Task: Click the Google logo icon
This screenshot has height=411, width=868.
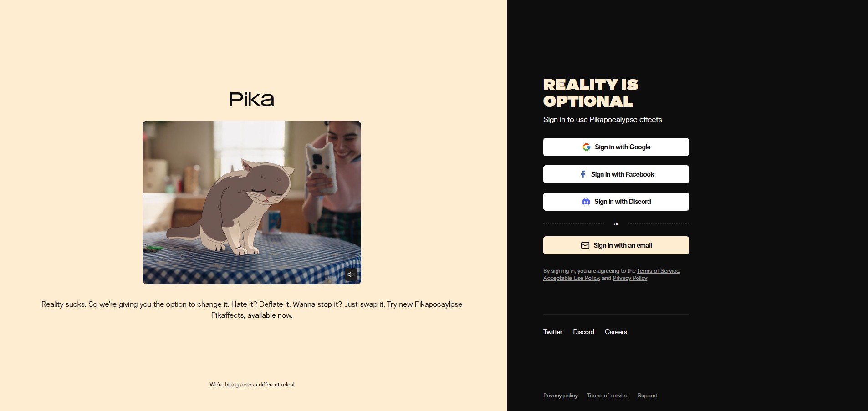Action: coord(587,147)
